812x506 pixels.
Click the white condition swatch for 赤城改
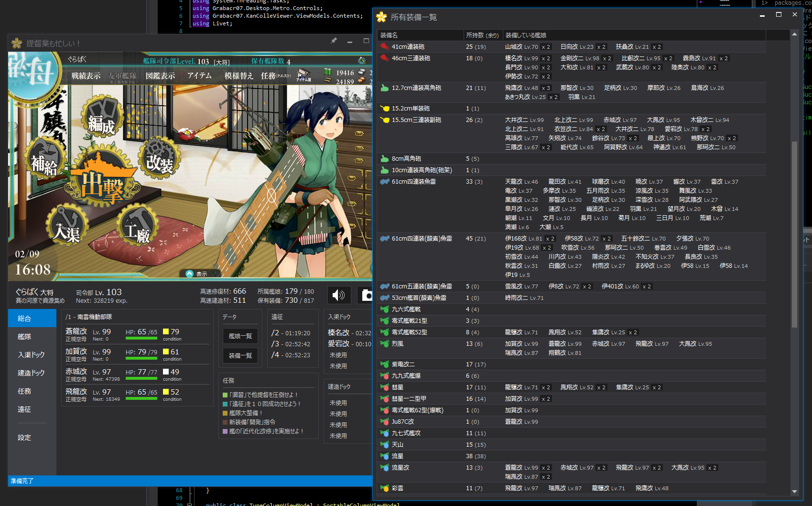pos(166,372)
